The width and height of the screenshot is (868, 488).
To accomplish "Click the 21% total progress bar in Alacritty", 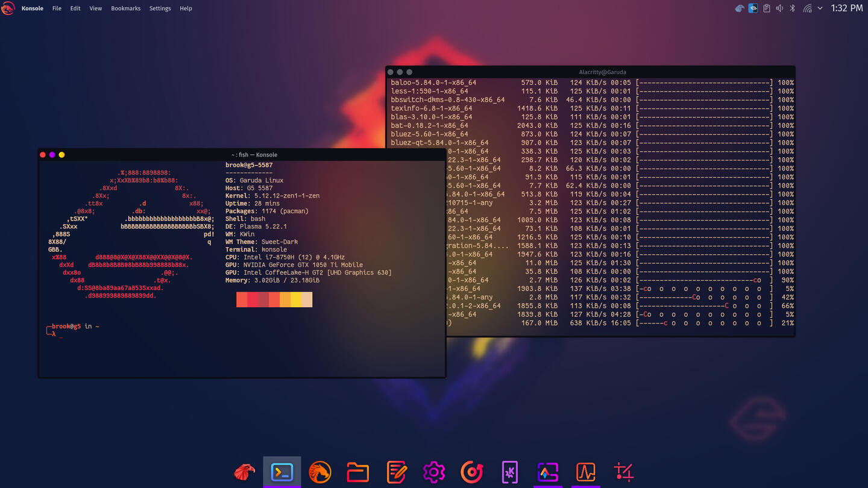I will 704,323.
